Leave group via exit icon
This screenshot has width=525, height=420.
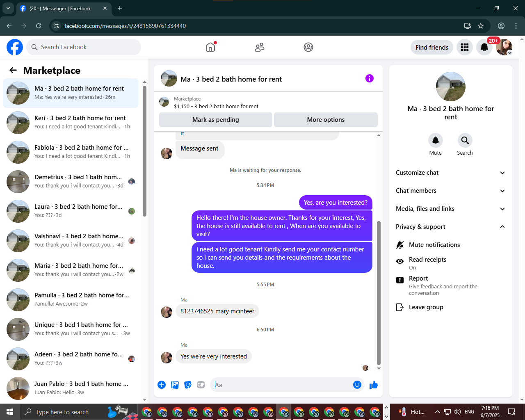pos(400,307)
